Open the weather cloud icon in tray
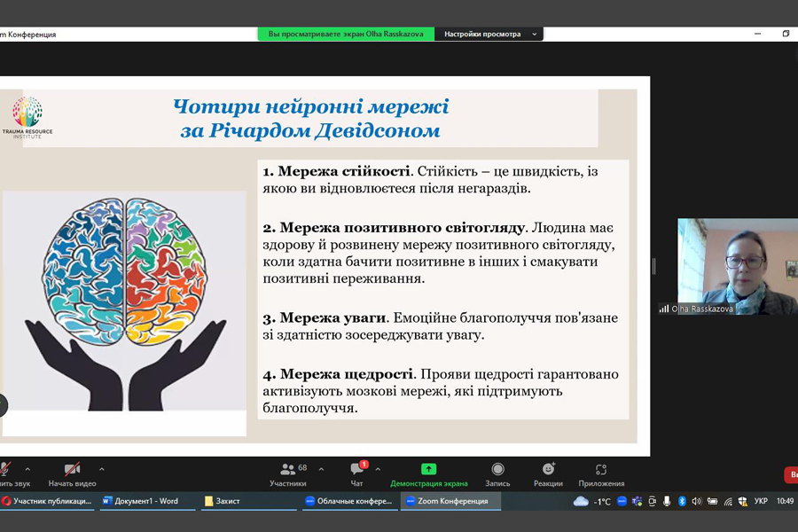The width and height of the screenshot is (798, 532). tap(581, 502)
